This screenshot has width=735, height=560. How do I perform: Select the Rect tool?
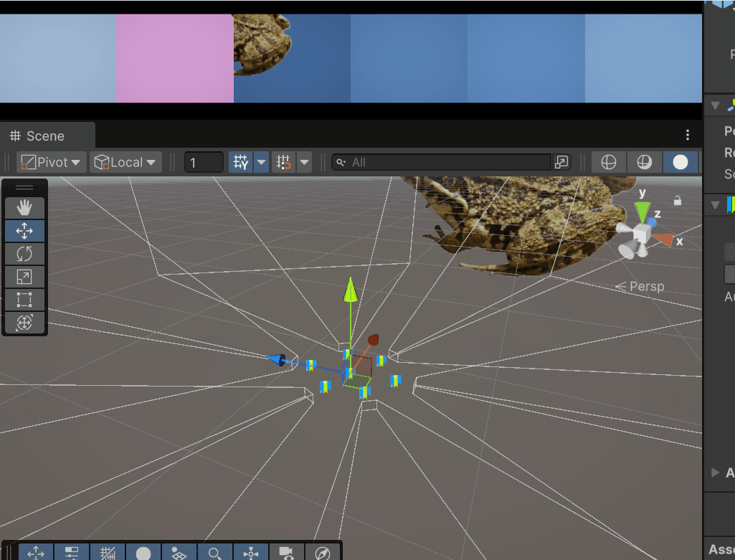coord(24,300)
